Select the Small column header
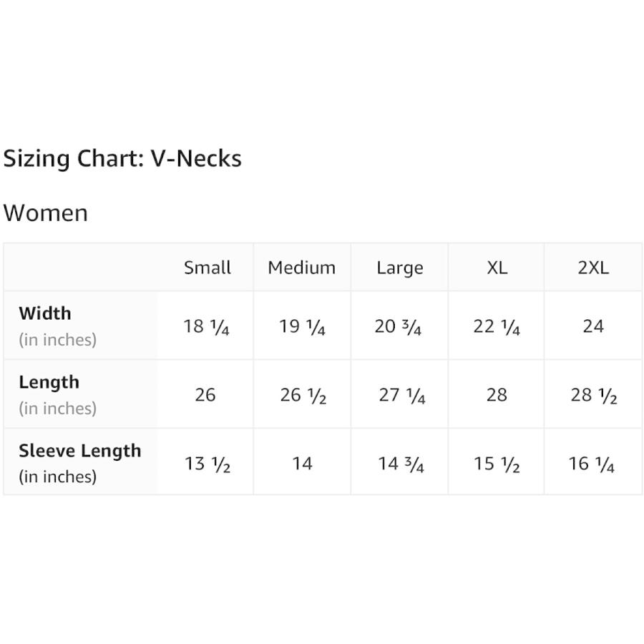The height and width of the screenshot is (644, 644). point(208,268)
